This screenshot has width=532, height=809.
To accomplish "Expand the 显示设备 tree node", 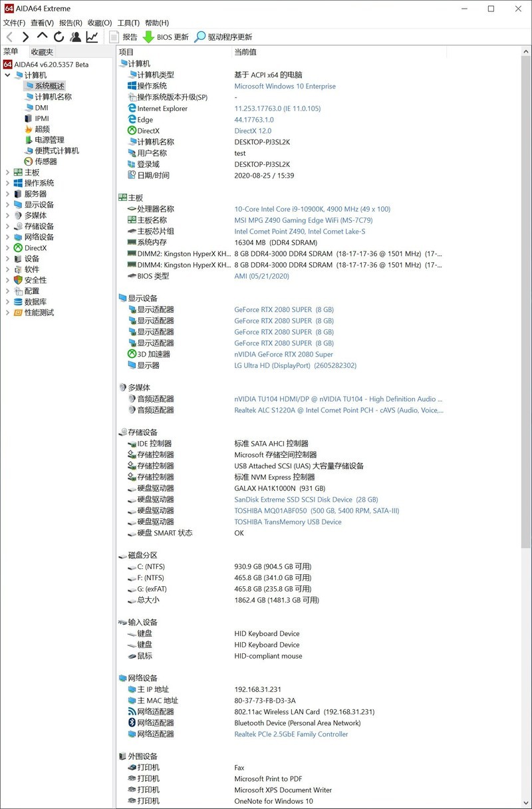I will point(7,205).
